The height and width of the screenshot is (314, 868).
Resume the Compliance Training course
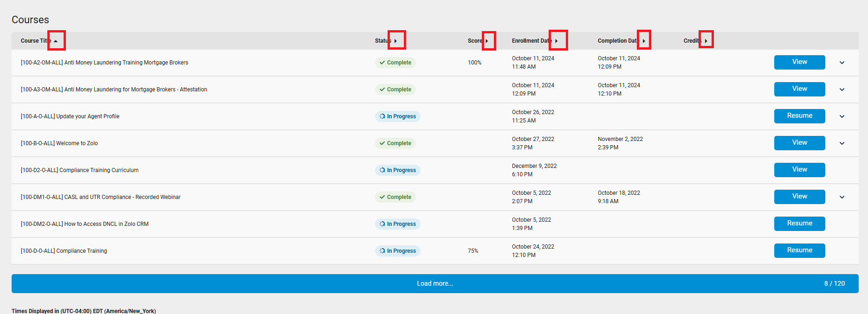799,250
